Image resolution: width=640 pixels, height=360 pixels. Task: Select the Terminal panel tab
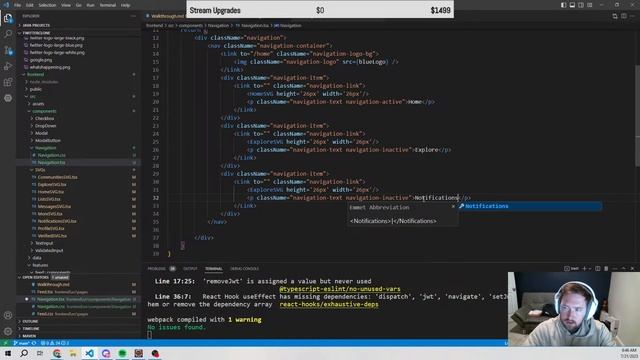(x=214, y=269)
